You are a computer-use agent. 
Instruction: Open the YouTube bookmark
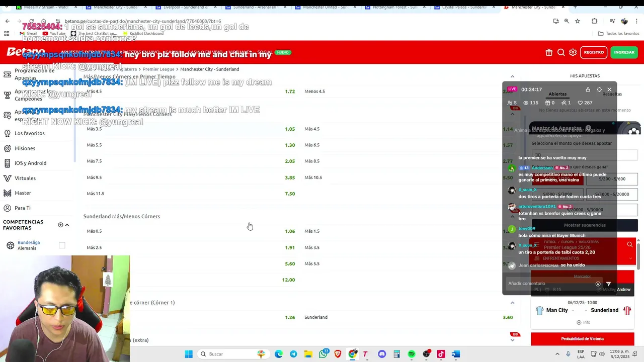pos(54,34)
